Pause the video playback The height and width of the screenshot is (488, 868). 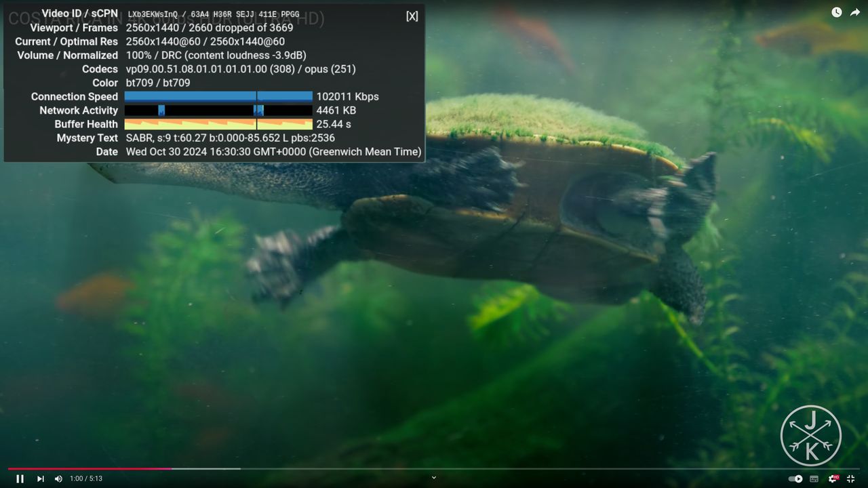coord(20,479)
